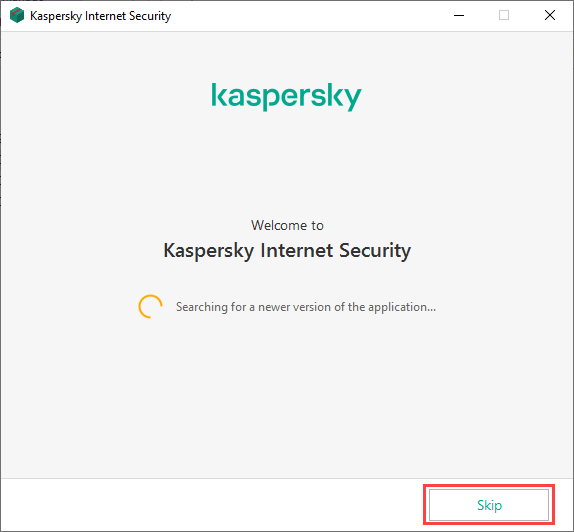Minimize the Kaspersky installer window
Image resolution: width=574 pixels, height=532 pixels.
(x=459, y=15)
